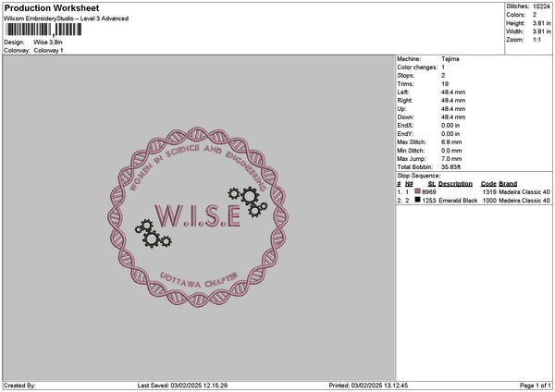The image size is (555, 392).
Task: Click the Min Stitch value 0.0 mm
Action: tap(451, 151)
